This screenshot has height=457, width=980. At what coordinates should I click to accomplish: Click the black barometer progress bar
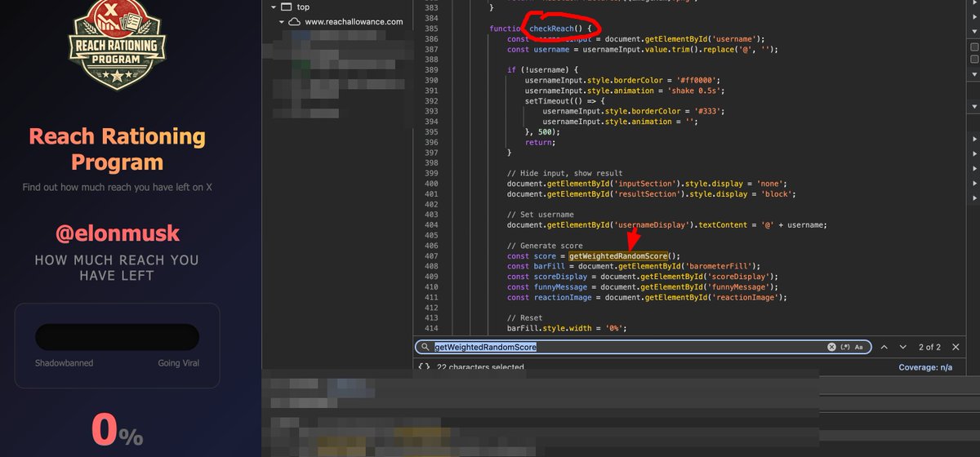[x=117, y=337]
